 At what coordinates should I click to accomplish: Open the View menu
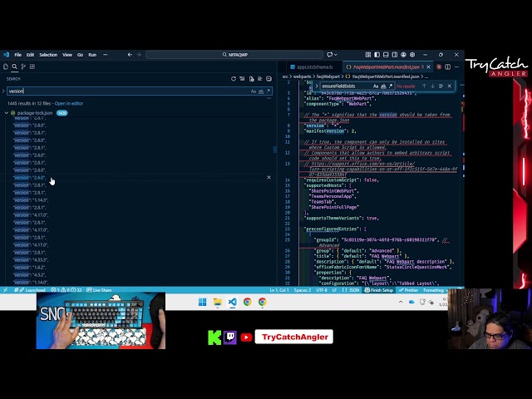coord(67,55)
